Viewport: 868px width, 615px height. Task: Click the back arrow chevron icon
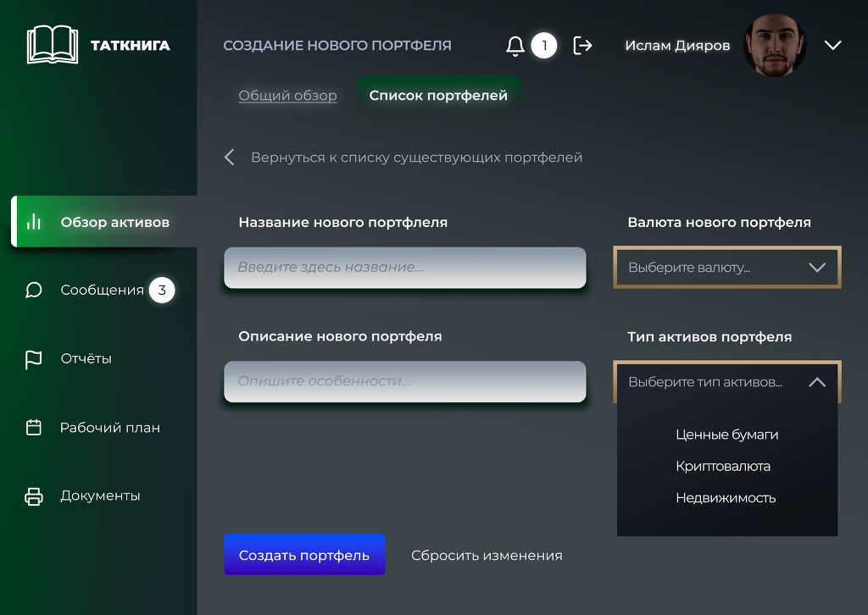[x=229, y=157]
